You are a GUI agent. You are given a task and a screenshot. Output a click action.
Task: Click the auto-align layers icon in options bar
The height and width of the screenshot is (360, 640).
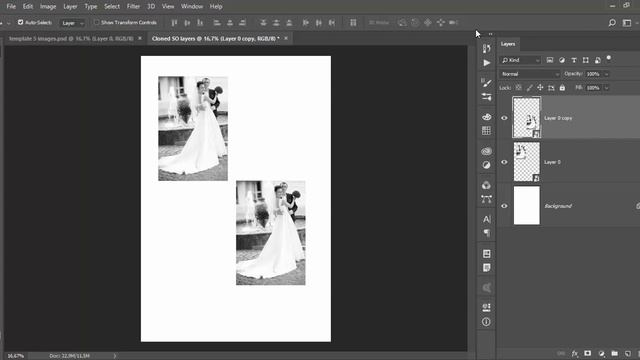[353, 23]
